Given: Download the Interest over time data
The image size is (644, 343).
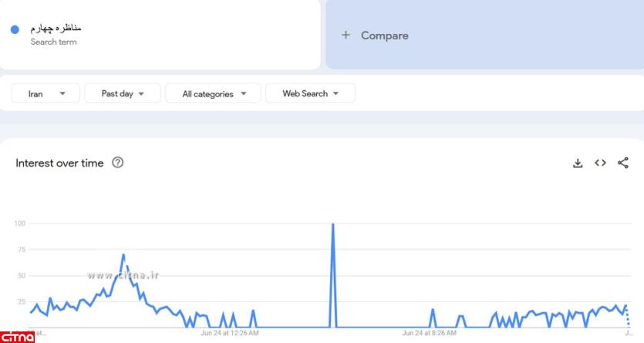Looking at the screenshot, I should point(577,163).
